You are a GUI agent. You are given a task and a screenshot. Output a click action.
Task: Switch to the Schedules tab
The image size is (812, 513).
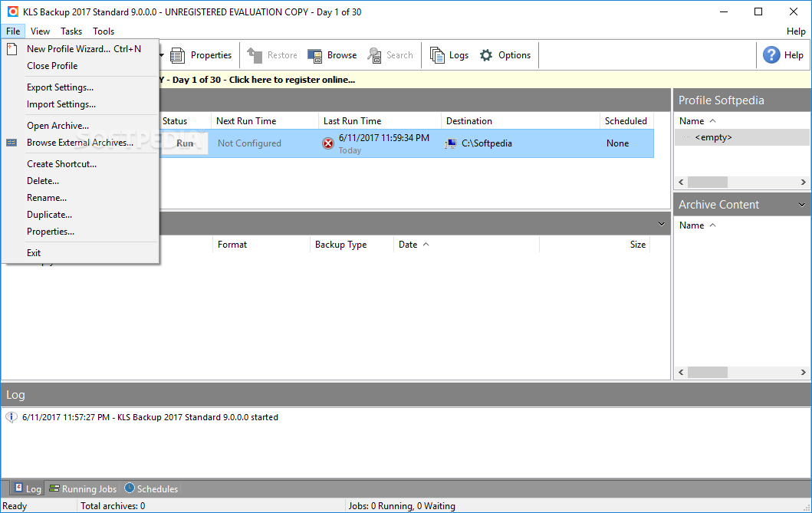(x=151, y=488)
